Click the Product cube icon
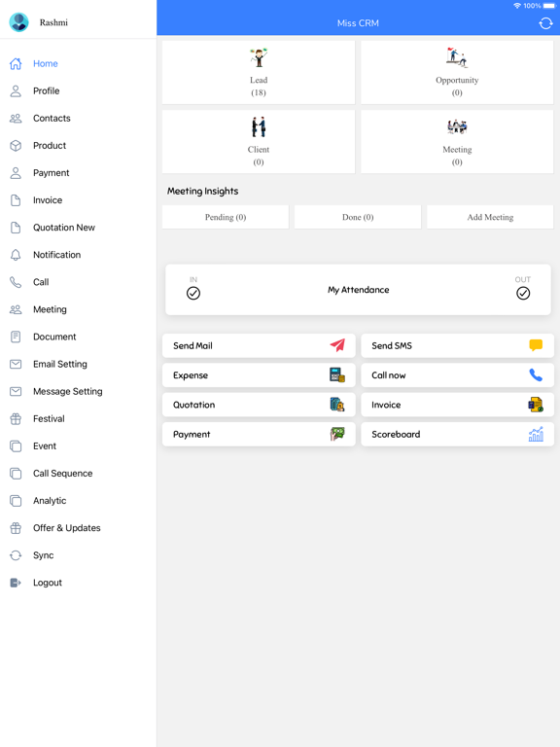The image size is (560, 747). click(x=16, y=145)
